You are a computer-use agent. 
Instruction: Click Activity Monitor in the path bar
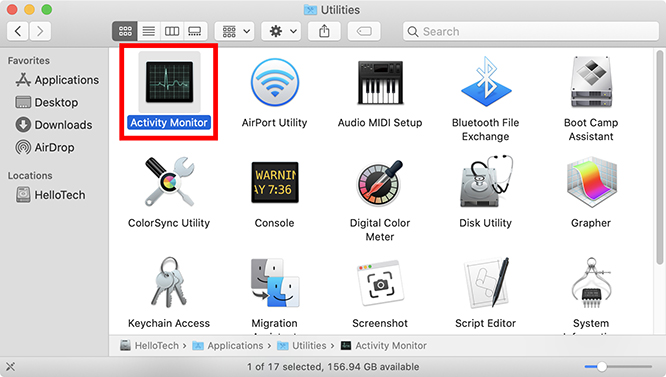pos(384,346)
